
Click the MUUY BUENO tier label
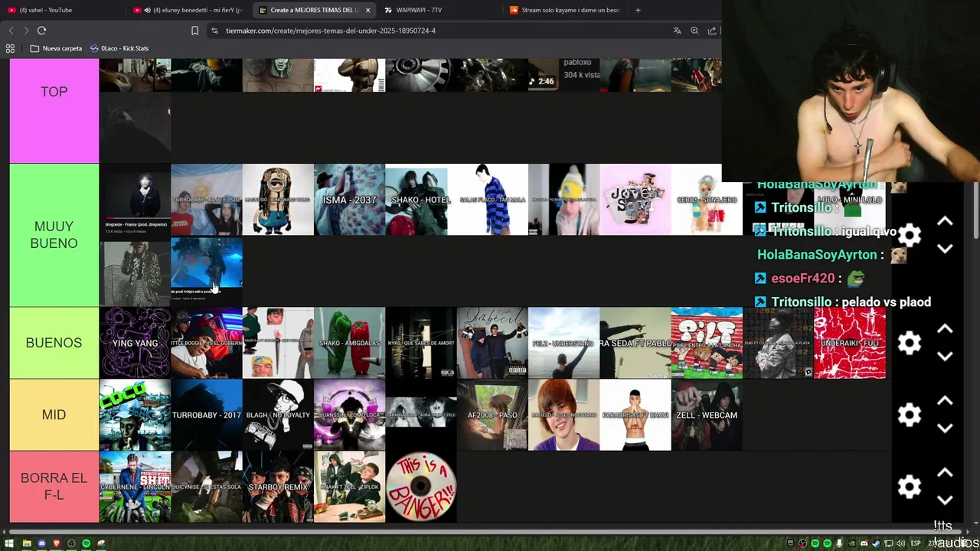[54, 235]
